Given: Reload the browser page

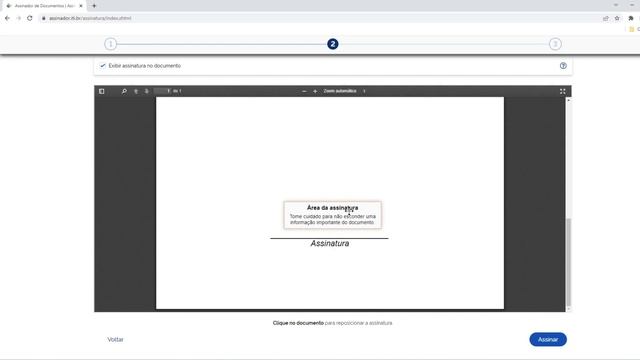Looking at the screenshot, I should pyautogui.click(x=30, y=18).
